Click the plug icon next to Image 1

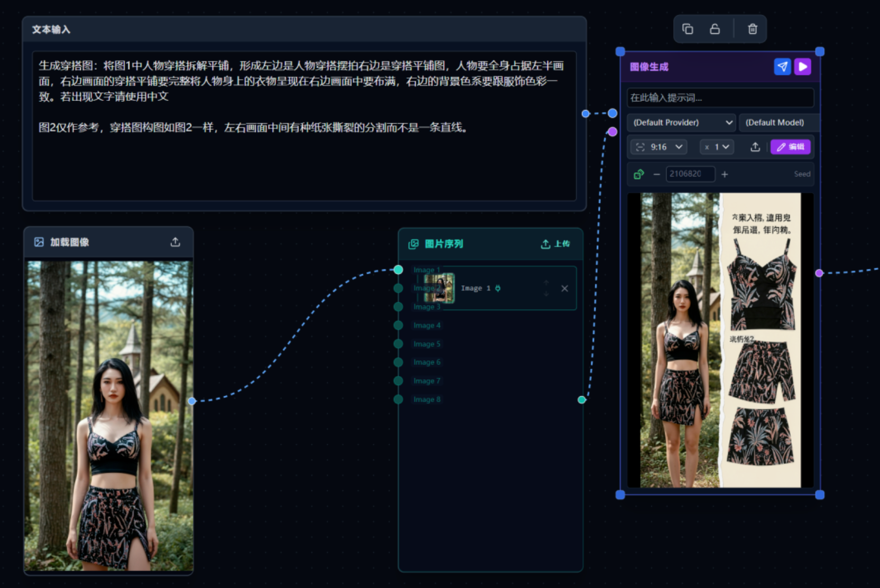[498, 288]
